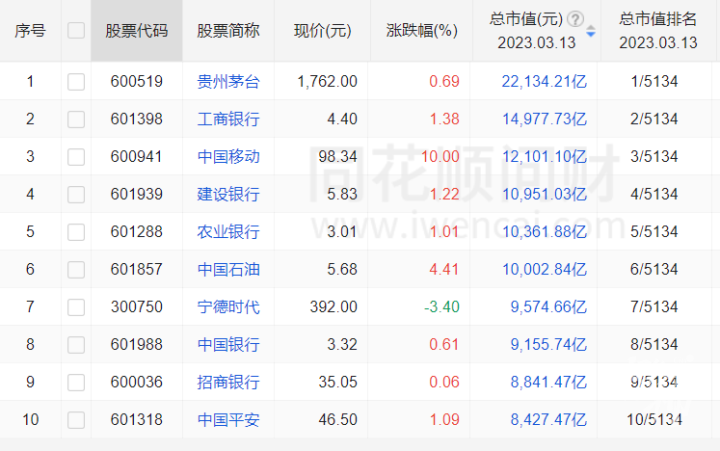Click the change value -3.40
The image size is (720, 451).
point(442,307)
